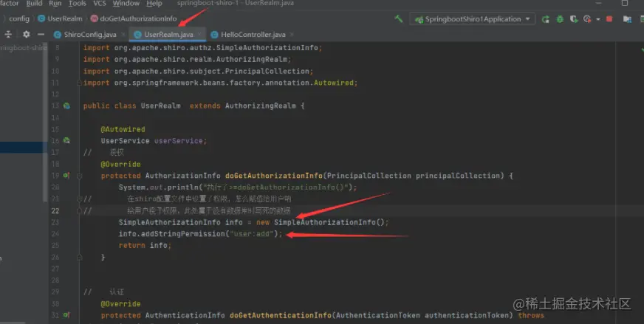
Task: Click the override gutter icon on line 19
Action: [66, 176]
